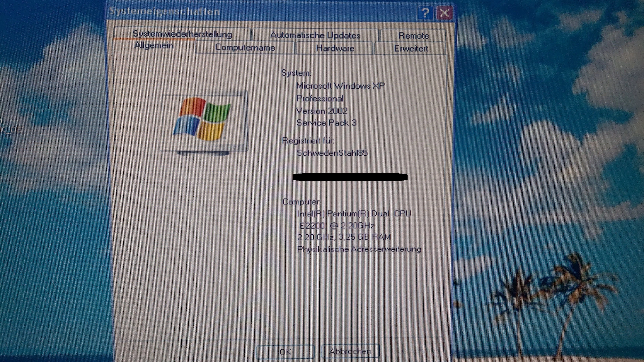Click the 'Version 2002' text
The height and width of the screenshot is (362, 644).
(x=322, y=111)
